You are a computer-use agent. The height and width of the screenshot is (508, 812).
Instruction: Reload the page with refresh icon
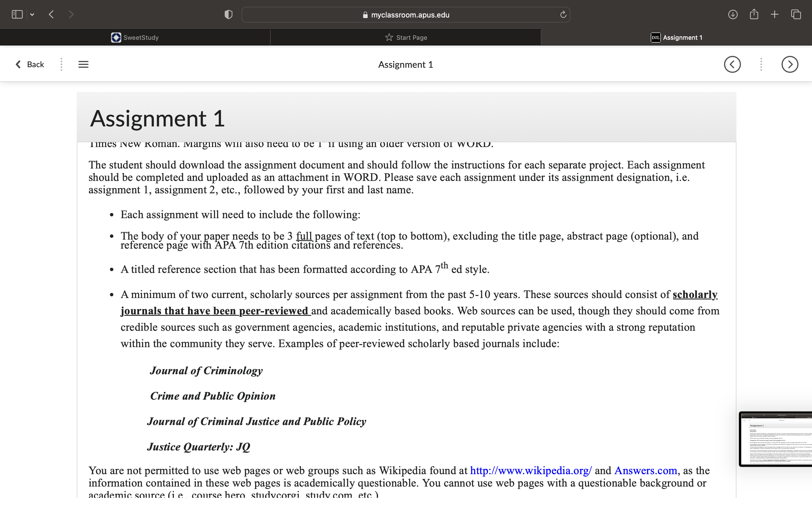click(x=563, y=14)
